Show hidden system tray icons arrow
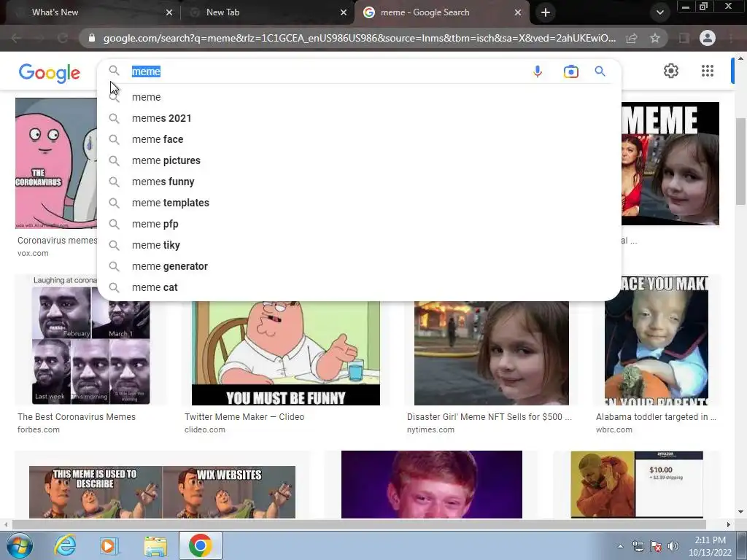 click(620, 546)
